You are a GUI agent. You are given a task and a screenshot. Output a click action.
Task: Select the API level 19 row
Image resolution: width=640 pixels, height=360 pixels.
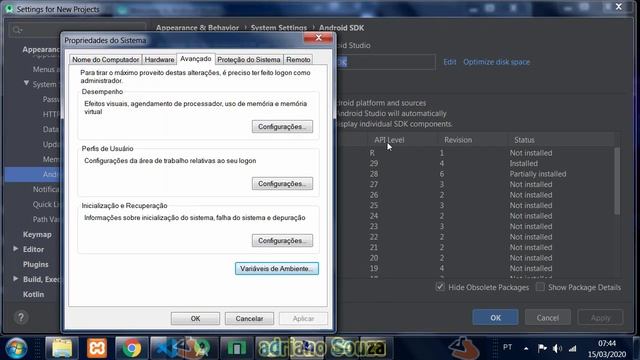(x=476, y=269)
